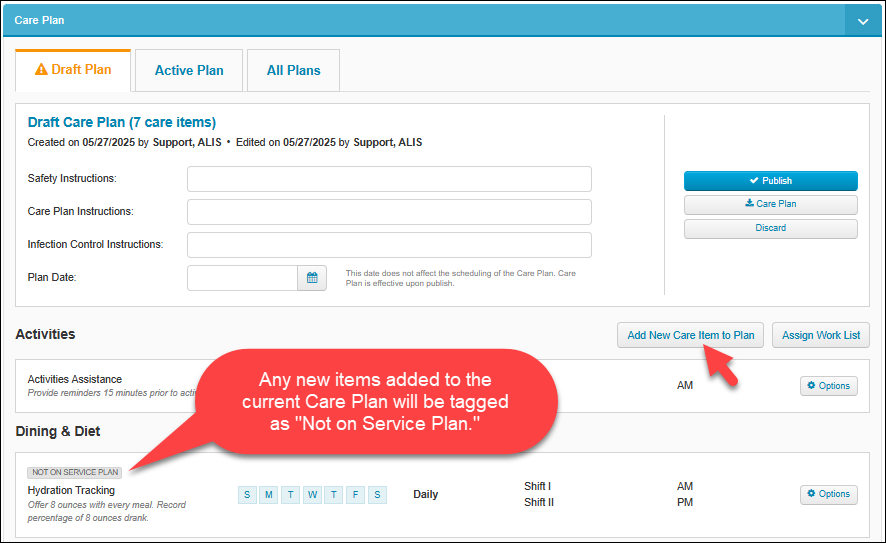Click the Activities section heading

[x=45, y=335]
